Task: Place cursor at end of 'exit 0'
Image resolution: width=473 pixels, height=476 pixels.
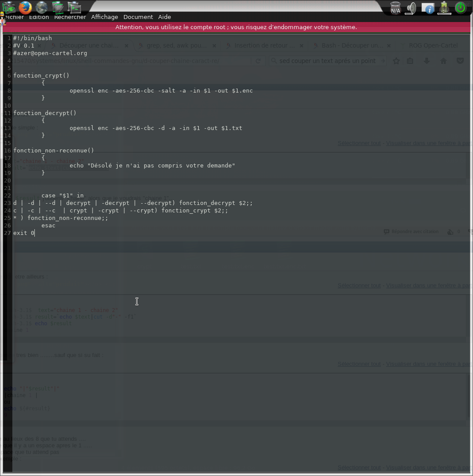Action: click(35, 233)
